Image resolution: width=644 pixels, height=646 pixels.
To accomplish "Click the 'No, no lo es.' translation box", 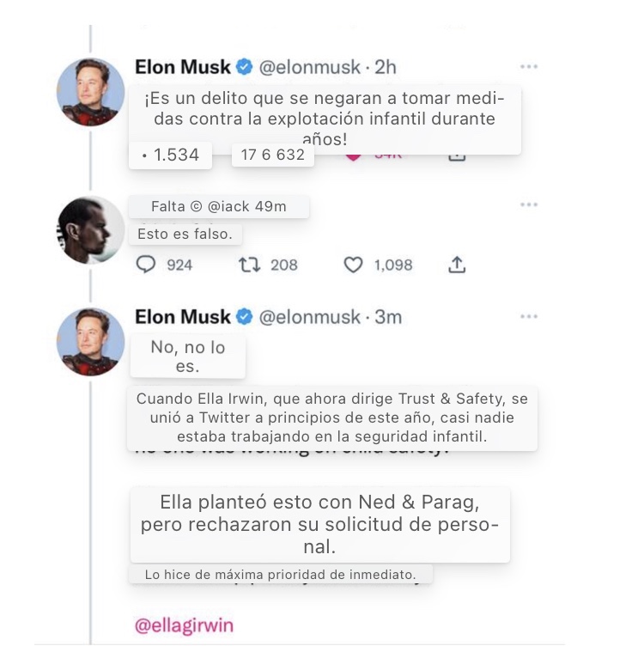I will [x=187, y=357].
